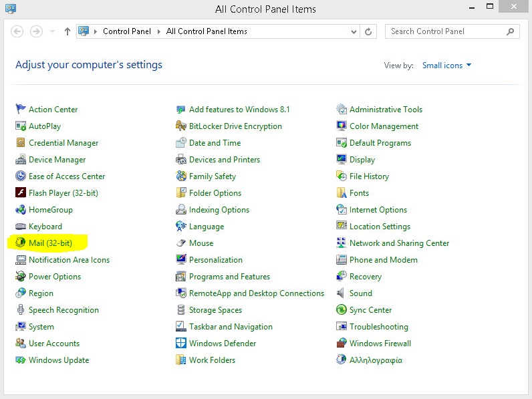This screenshot has height=399, width=532.
Task: Expand the root breadcrumb arrow before Control Panel
Action: coord(96,31)
